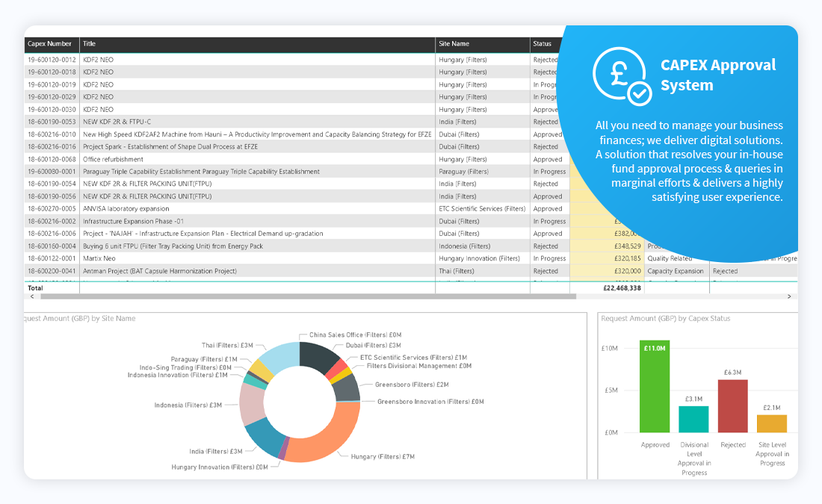
Task: Click the 'Office refurbishment' title cell
Action: 113,159
